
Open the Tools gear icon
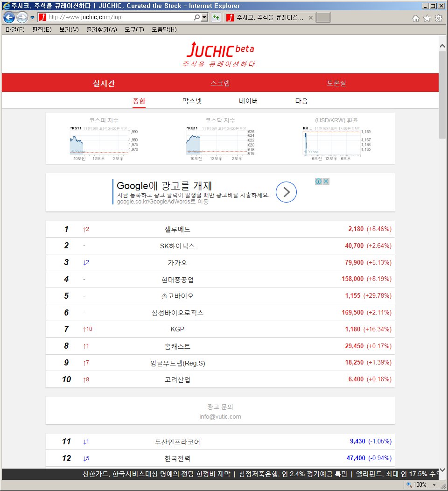439,19
